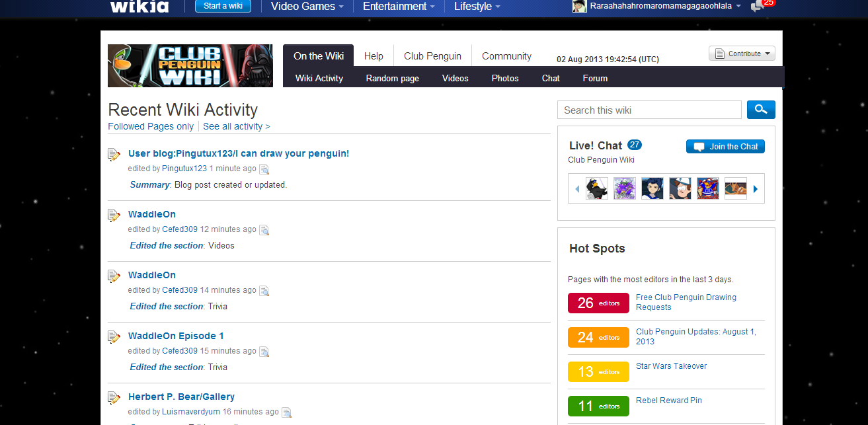Visit Luismaverdyum's user profile link

tap(191, 412)
